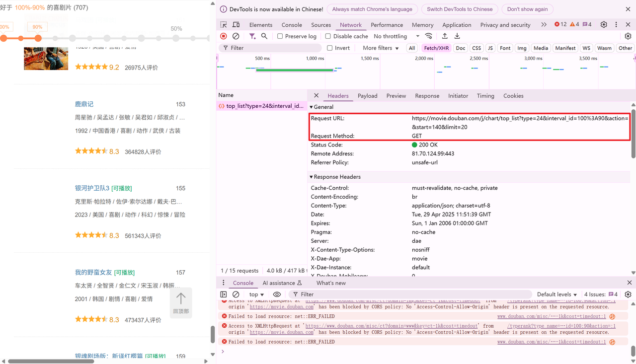Filter requests by WS type
636x364 pixels.
click(586, 48)
